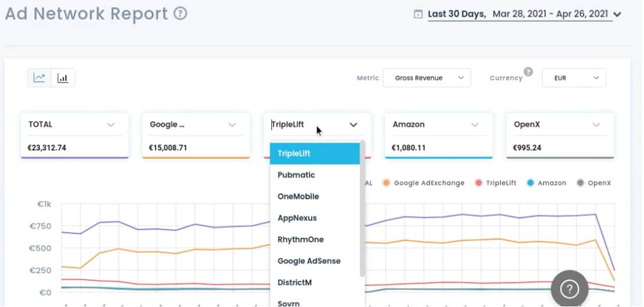
Task: Collapse the TripleLift card dropdown chevron
Action: click(x=353, y=124)
